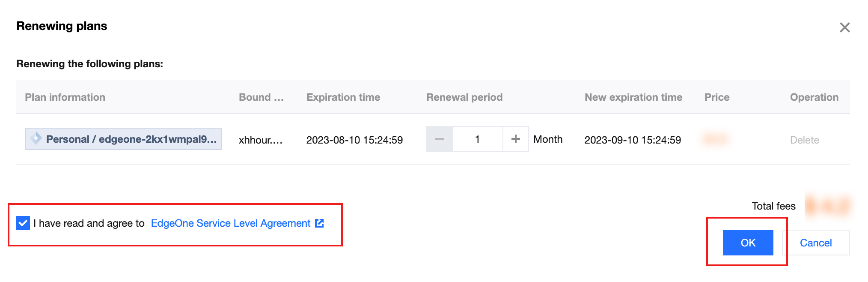Click the Operation column header
This screenshot has height=282, width=868.
coord(814,97)
